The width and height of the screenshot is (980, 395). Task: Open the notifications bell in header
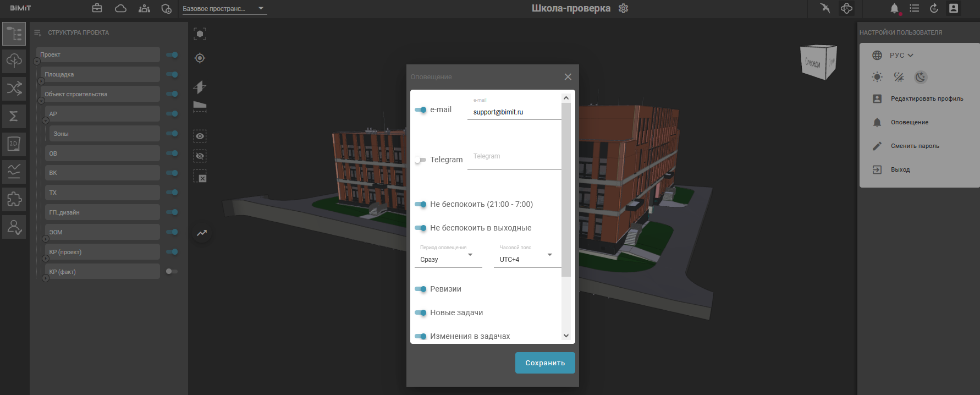(x=894, y=8)
